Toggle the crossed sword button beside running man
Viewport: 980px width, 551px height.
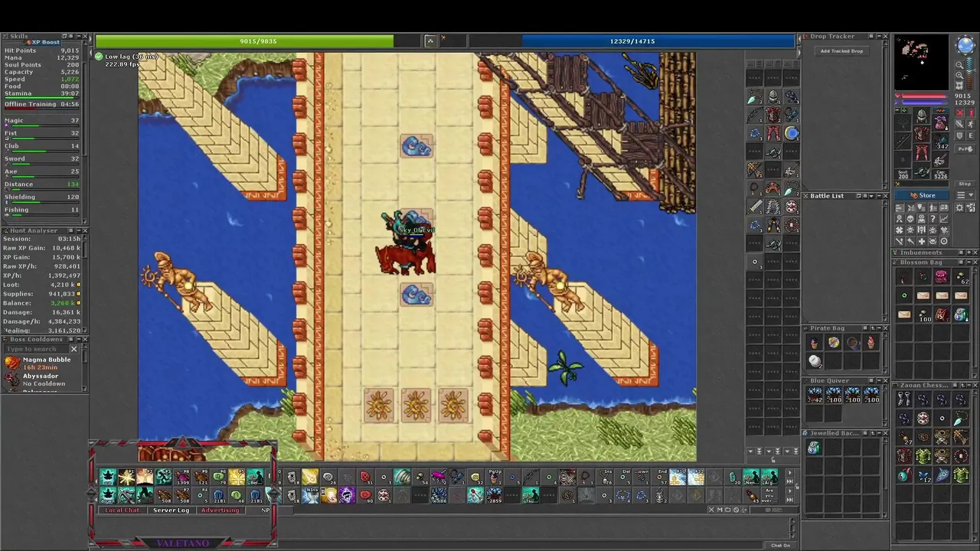(960, 124)
